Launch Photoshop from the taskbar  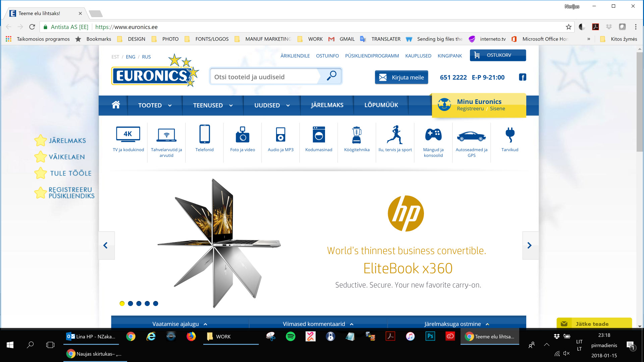pos(430,336)
